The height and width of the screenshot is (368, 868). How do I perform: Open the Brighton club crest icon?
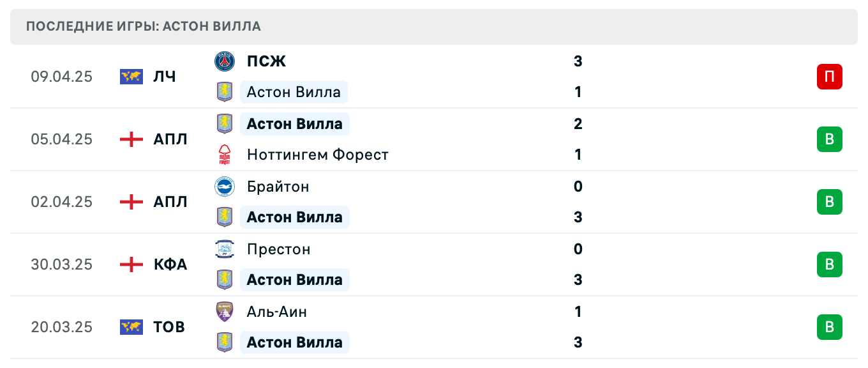225,187
